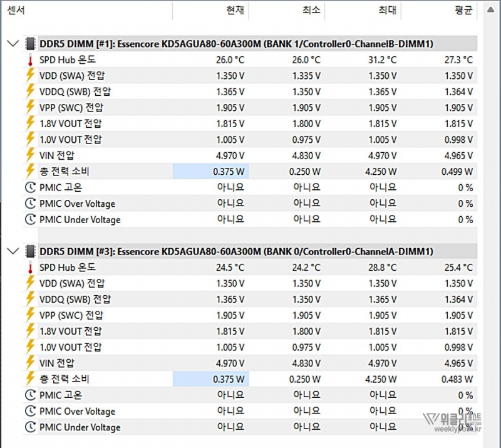Screen dimensions: 501x448
Task: Collapse the DDR5 DIMM [#1] sensor group
Action: (13, 43)
